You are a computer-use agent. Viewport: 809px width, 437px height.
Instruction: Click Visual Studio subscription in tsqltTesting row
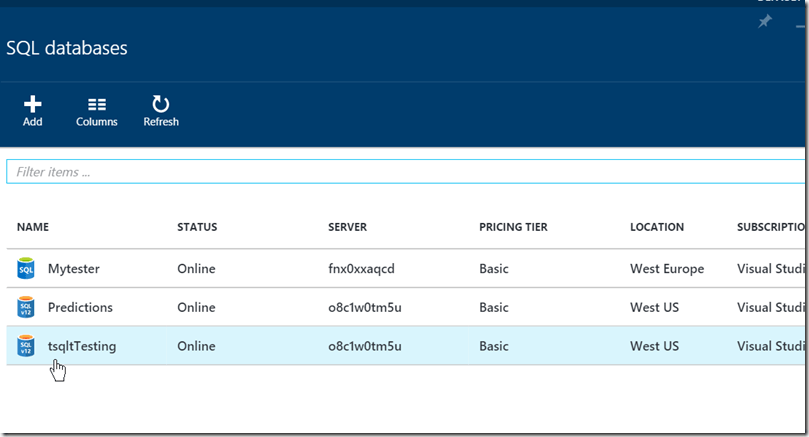click(771, 346)
